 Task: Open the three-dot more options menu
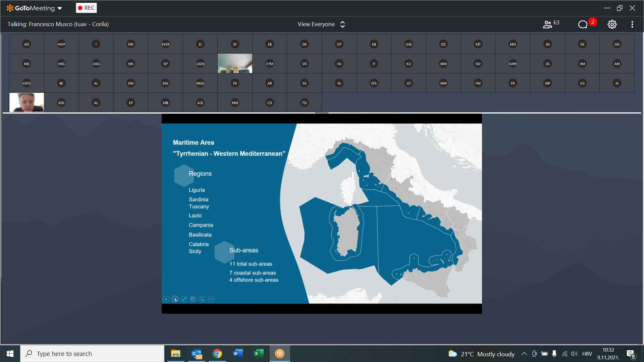[x=632, y=24]
